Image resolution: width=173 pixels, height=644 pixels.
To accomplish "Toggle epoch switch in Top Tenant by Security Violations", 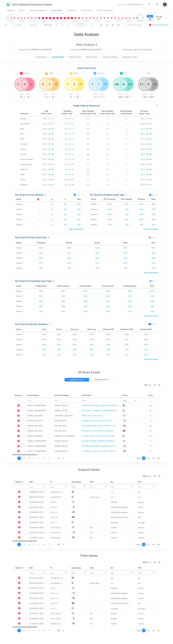I will [150, 324].
